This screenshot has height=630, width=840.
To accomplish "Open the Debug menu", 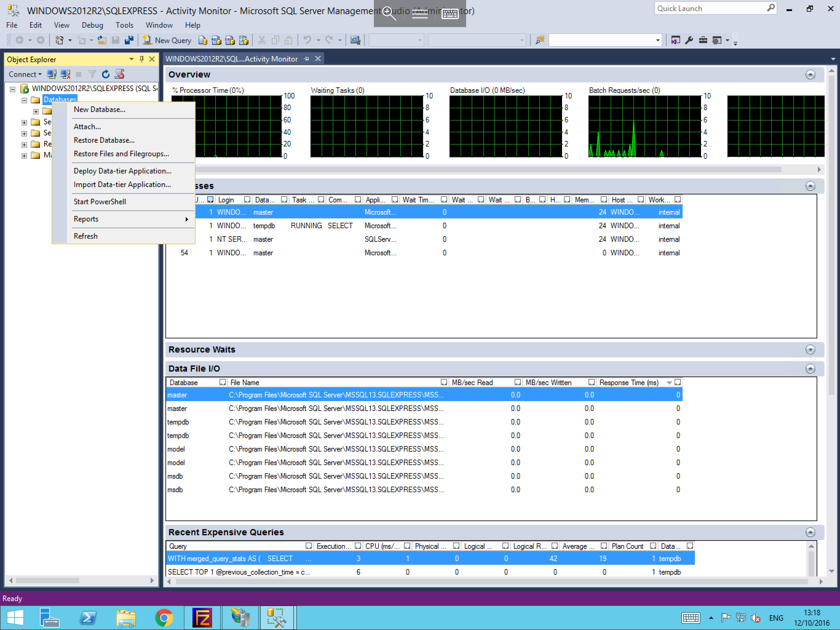I will click(92, 26).
